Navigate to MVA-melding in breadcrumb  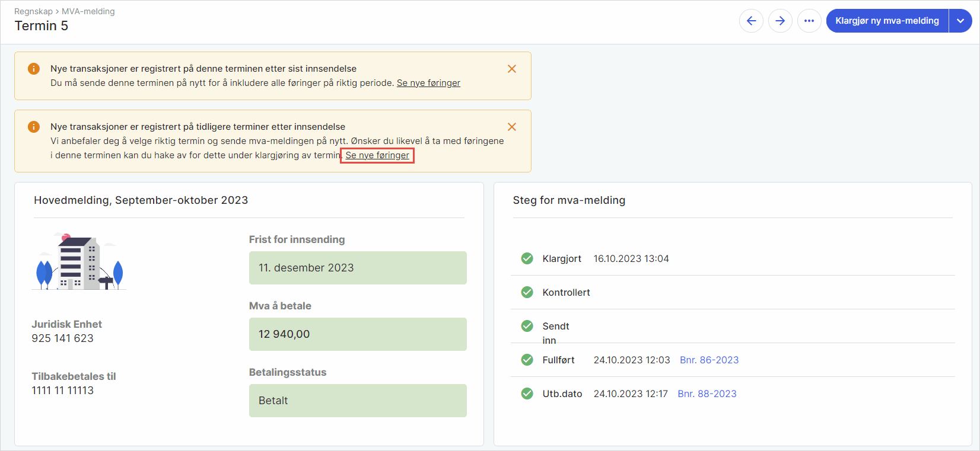[88, 11]
